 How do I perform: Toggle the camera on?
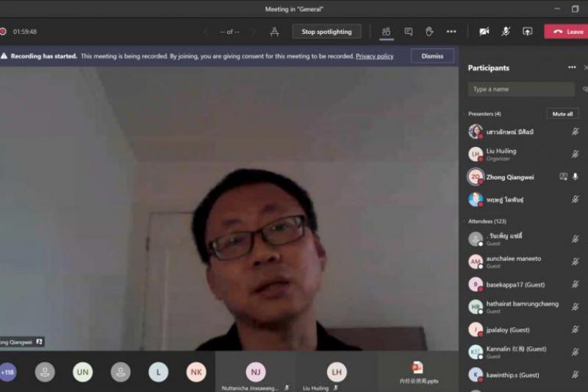point(484,32)
